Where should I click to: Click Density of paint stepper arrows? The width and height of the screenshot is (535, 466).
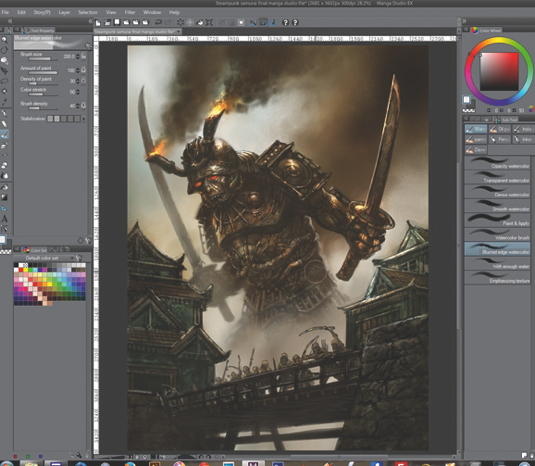pyautogui.click(x=78, y=81)
